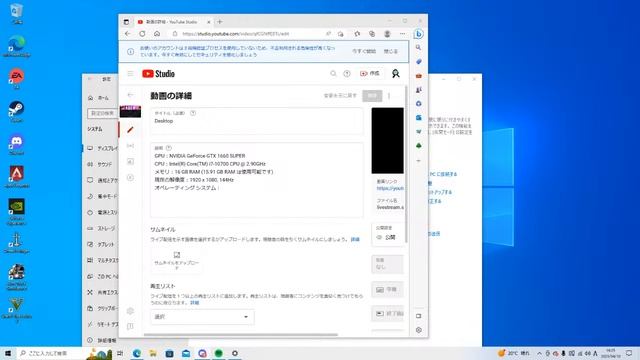Screen dimensions: 640x360
Task: Click the black video preview player
Action: pyautogui.click(x=387, y=140)
